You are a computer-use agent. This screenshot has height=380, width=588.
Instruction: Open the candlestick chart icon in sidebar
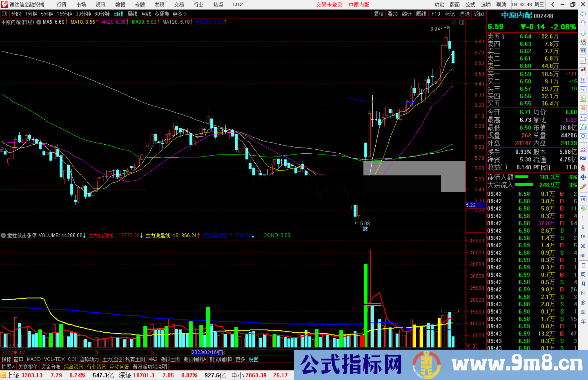(583, 70)
